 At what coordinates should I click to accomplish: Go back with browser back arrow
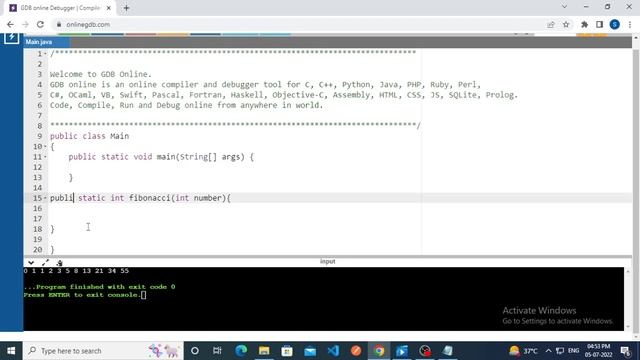pyautogui.click(x=10, y=24)
